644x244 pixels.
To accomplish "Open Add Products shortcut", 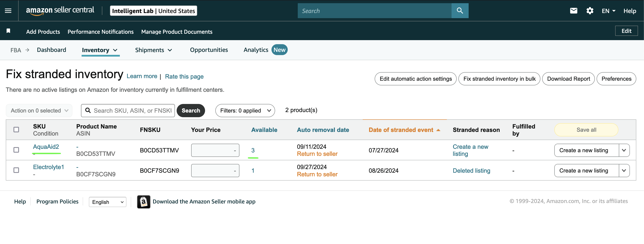I will (43, 32).
